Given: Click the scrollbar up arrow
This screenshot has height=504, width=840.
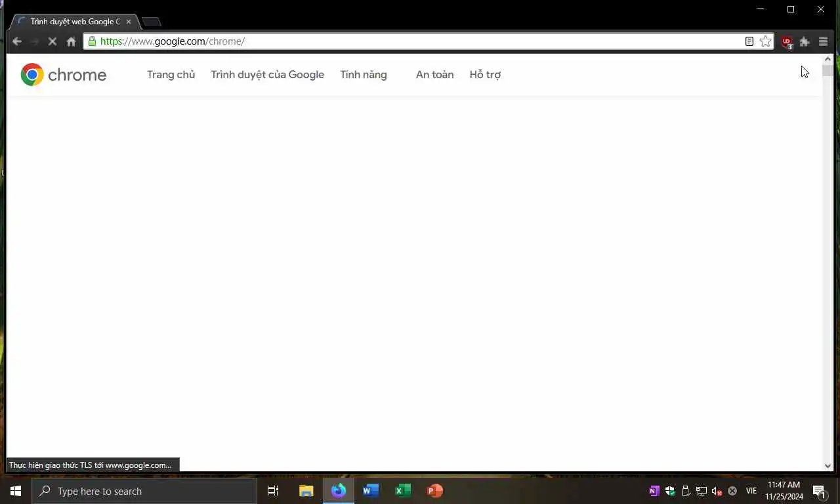Looking at the screenshot, I should point(828,59).
